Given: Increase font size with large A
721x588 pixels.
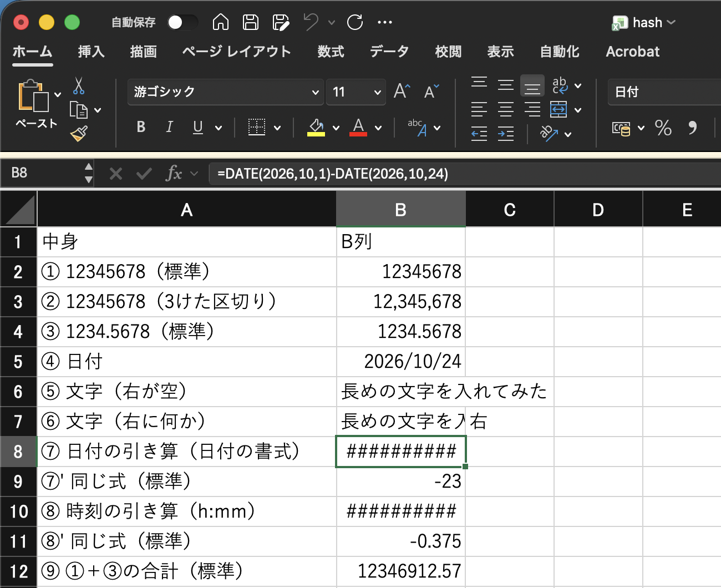Looking at the screenshot, I should click(x=402, y=91).
